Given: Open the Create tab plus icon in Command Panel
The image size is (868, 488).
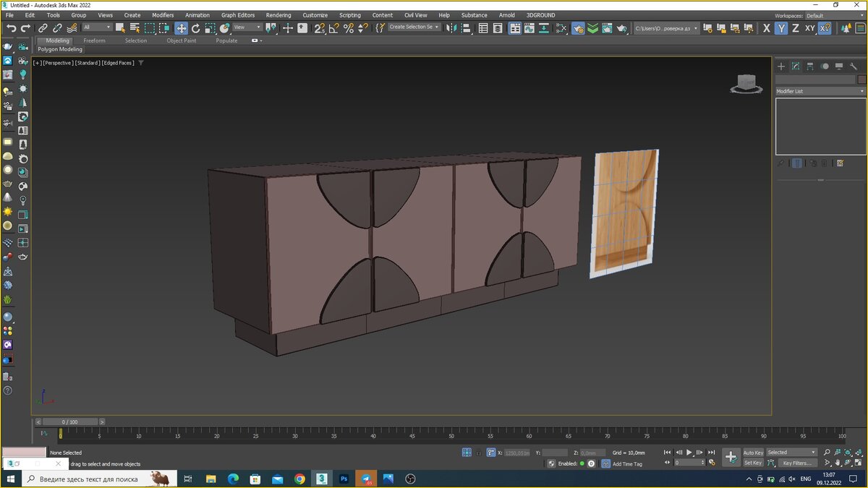Looking at the screenshot, I should tap(781, 66).
